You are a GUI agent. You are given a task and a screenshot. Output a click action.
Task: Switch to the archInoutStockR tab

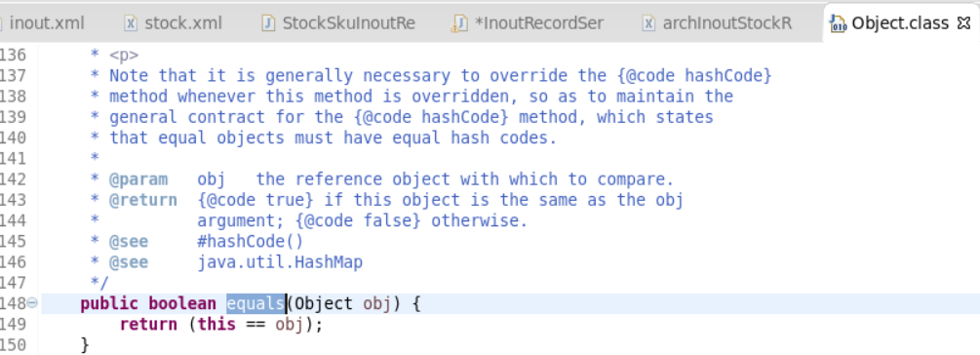coord(718,23)
